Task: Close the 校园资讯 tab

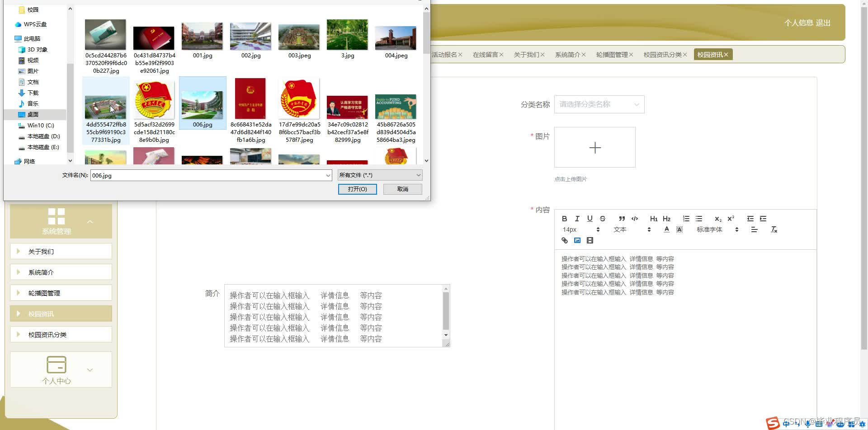Action: (x=726, y=55)
